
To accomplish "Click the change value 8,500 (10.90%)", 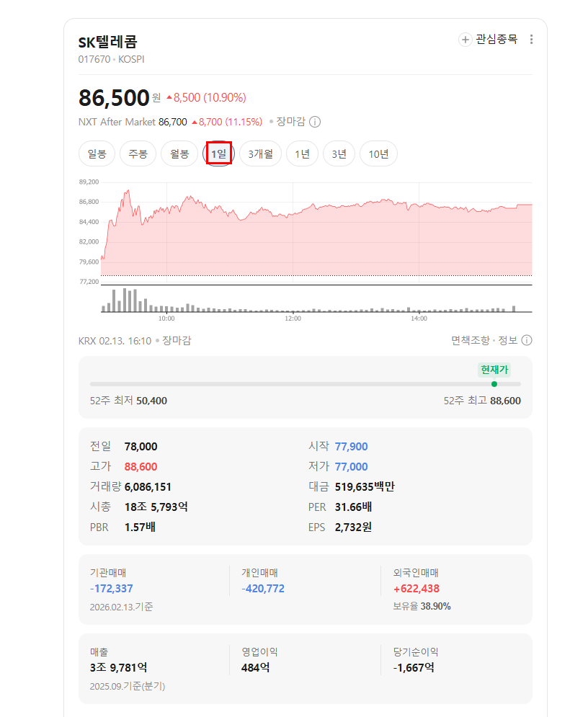I will click(206, 98).
